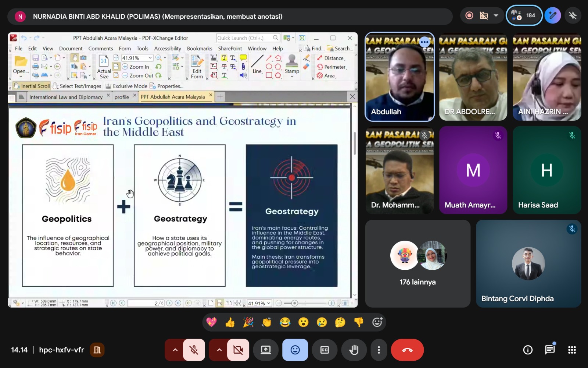The image size is (588, 368).
Task: Click Bintang Corvi Diphda's tile
Action: point(528,263)
